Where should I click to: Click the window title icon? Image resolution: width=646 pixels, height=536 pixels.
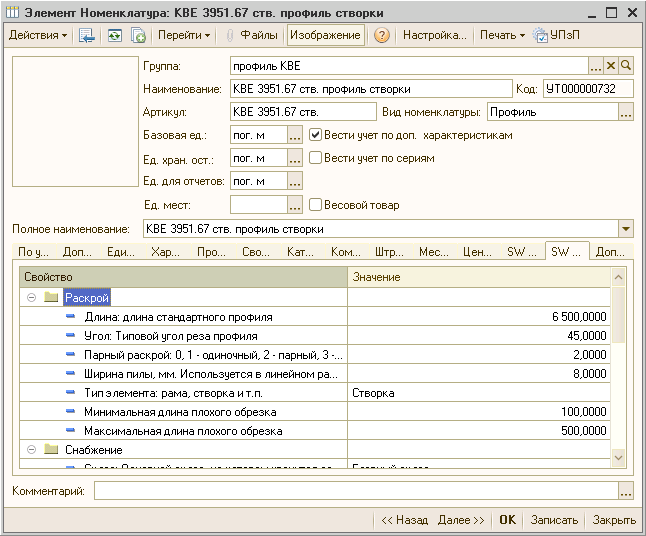pos(12,13)
